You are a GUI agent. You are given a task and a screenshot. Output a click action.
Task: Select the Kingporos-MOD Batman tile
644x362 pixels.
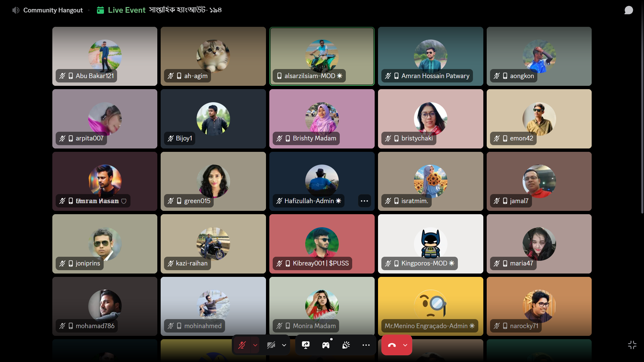[x=430, y=244]
